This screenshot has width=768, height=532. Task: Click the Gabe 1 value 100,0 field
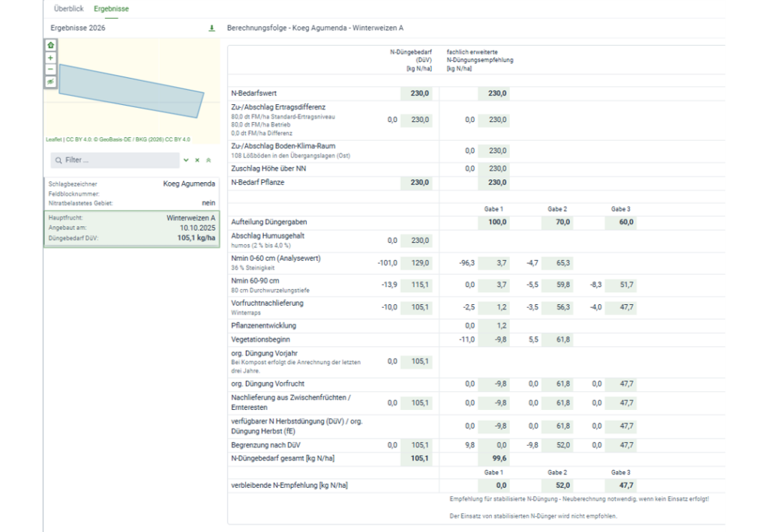pyautogui.click(x=493, y=223)
